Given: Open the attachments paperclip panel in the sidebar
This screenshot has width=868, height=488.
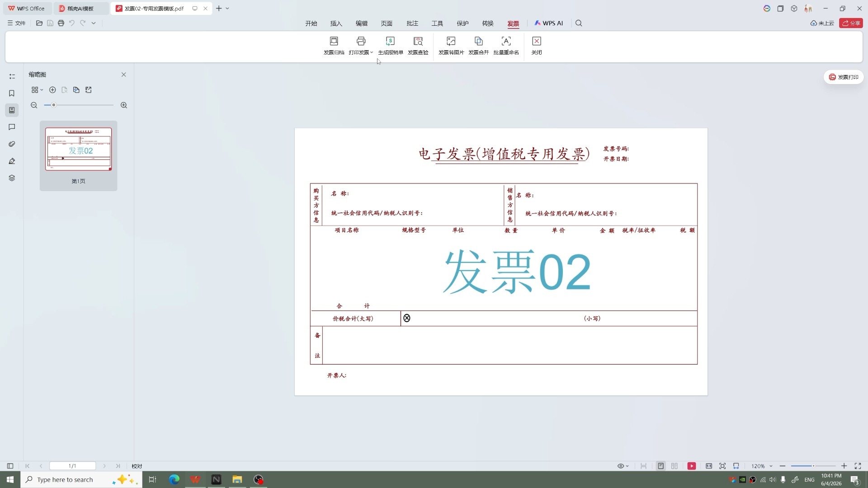Looking at the screenshot, I should point(12,144).
